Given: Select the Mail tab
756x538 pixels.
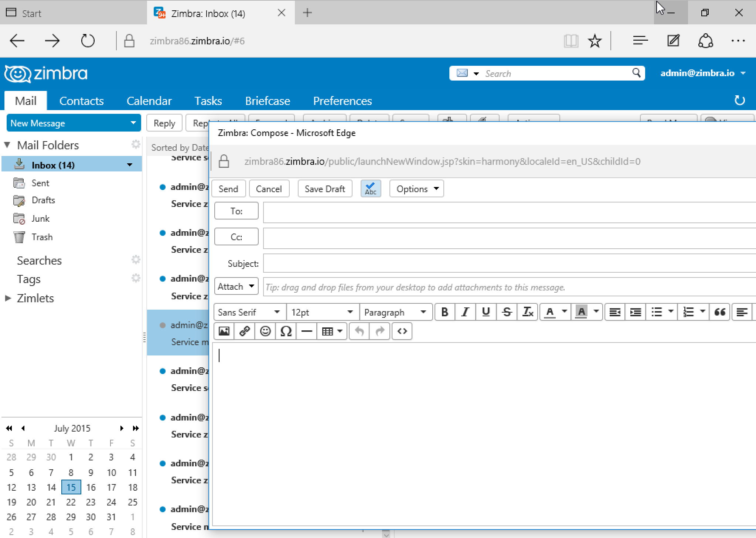Looking at the screenshot, I should pos(25,101).
